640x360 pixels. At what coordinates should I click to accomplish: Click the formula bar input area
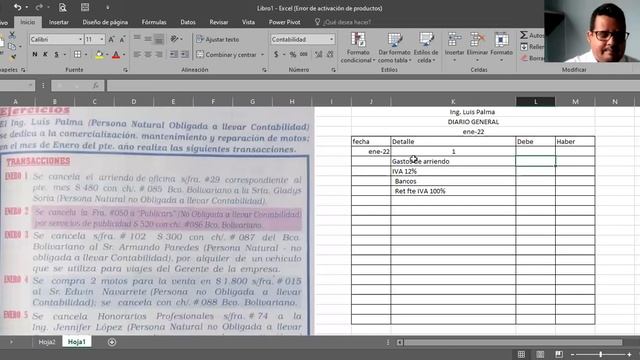tap(372, 85)
